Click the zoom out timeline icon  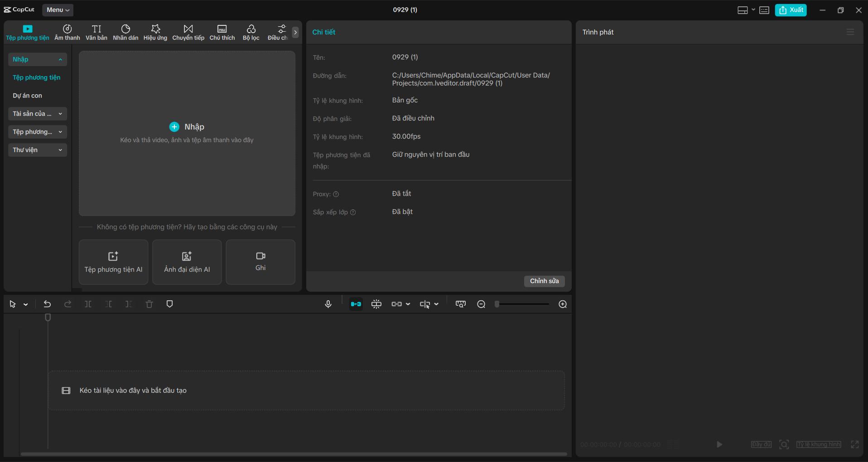(481, 304)
